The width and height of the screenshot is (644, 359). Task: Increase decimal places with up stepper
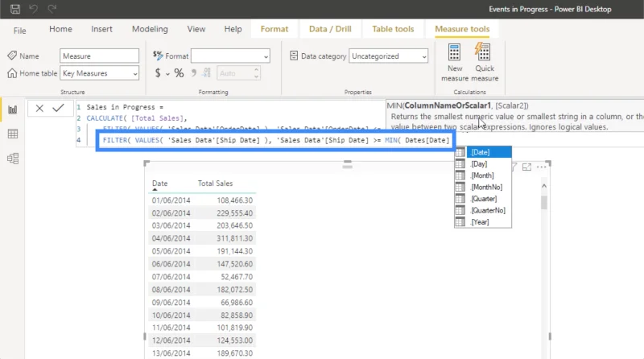256,70
